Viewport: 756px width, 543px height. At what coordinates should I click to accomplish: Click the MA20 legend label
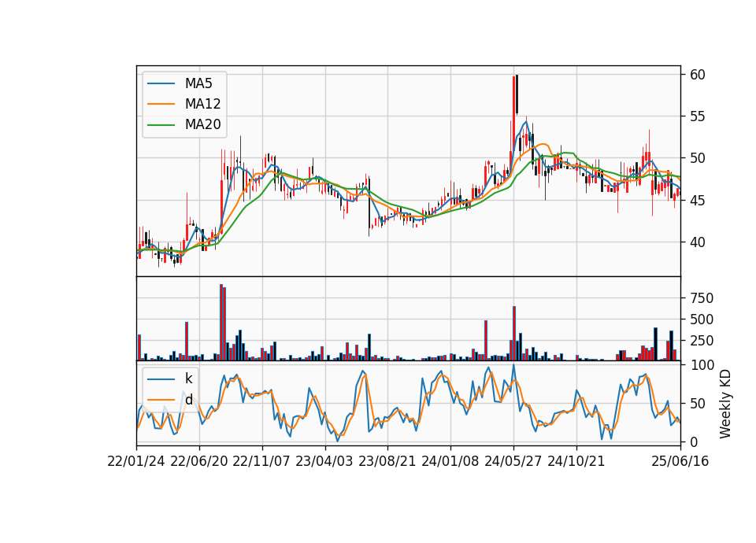(202, 124)
